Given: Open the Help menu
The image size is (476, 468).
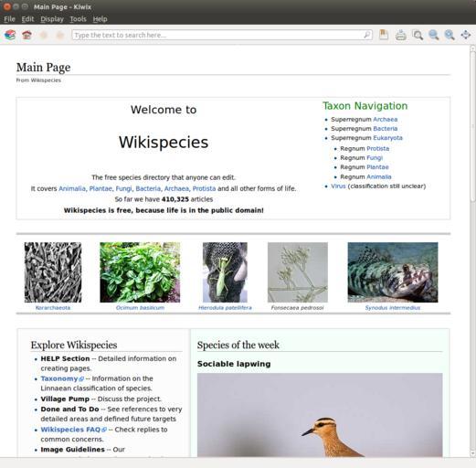Looking at the screenshot, I should click(x=100, y=19).
